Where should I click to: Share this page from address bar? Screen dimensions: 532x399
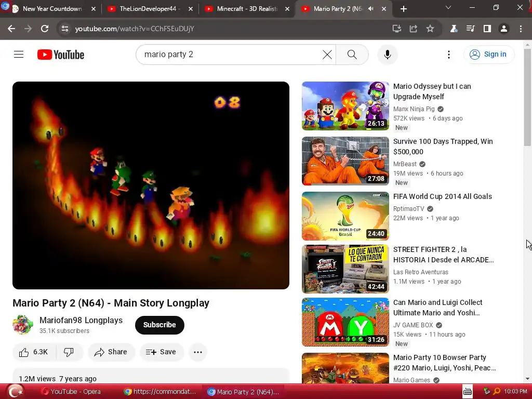[x=413, y=29]
